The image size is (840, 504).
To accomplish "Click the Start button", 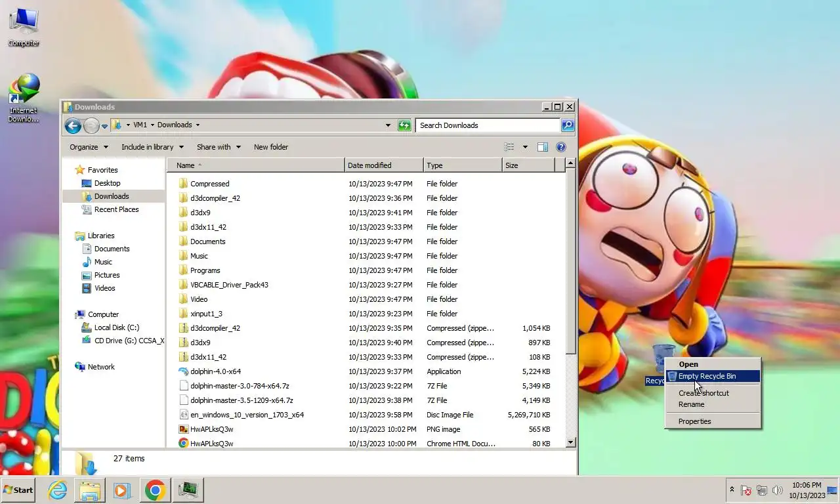I will [x=18, y=490].
